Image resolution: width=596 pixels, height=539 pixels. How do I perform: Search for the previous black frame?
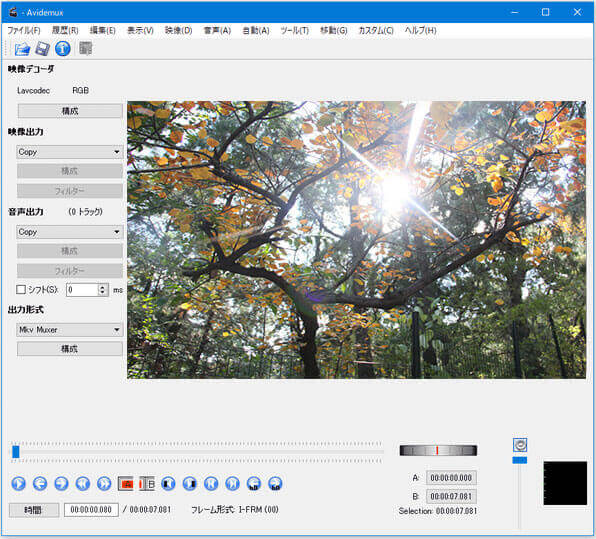[168, 484]
